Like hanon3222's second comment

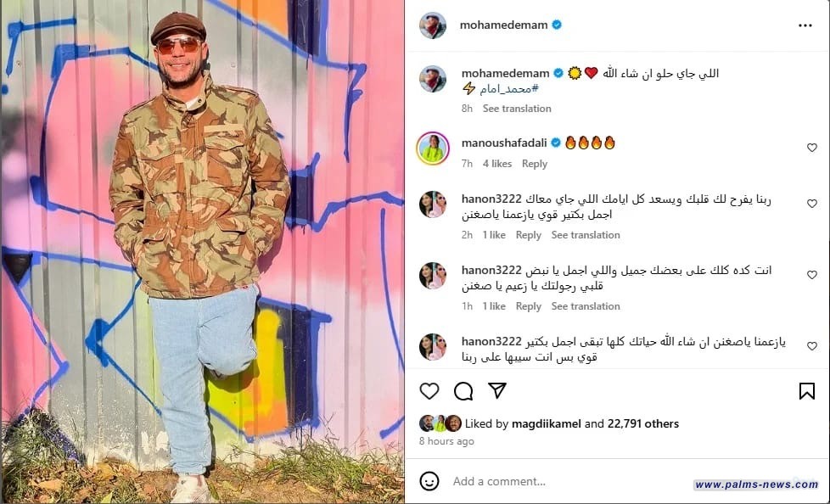(812, 275)
